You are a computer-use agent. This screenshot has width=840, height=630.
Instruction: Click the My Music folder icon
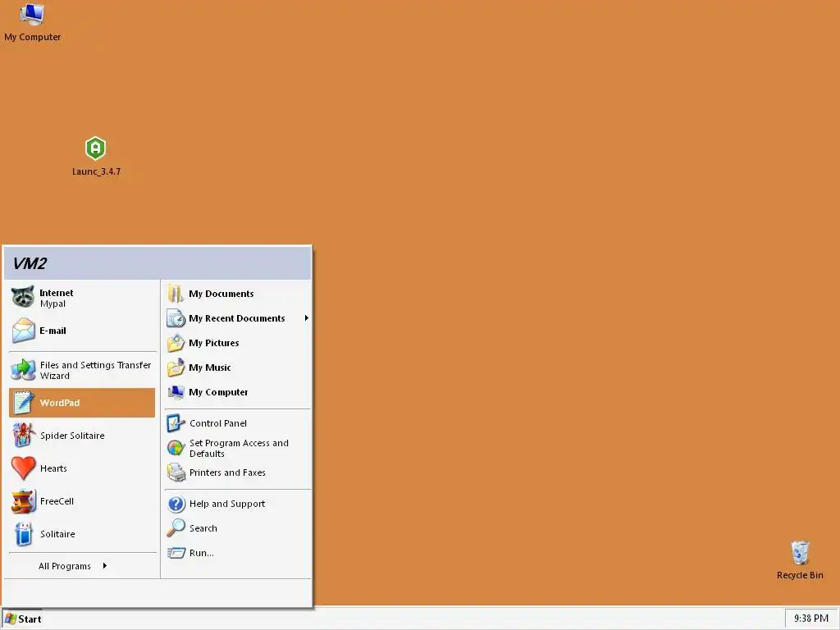coord(176,367)
